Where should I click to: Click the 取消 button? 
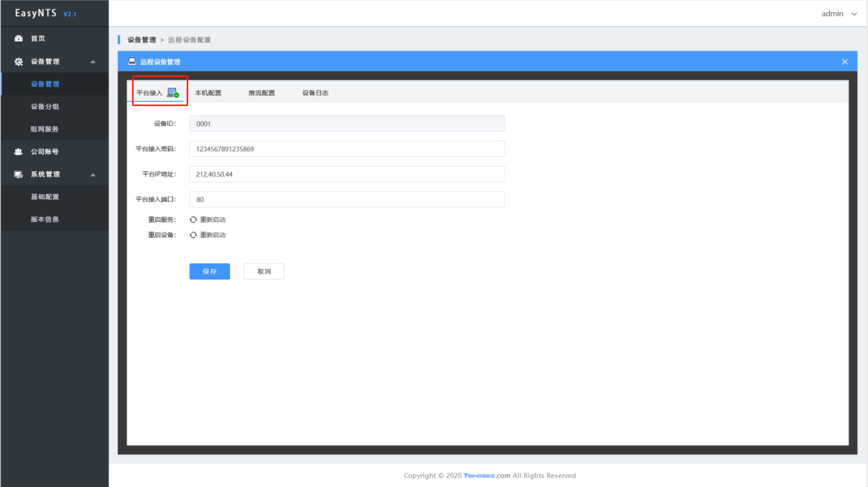pos(264,271)
